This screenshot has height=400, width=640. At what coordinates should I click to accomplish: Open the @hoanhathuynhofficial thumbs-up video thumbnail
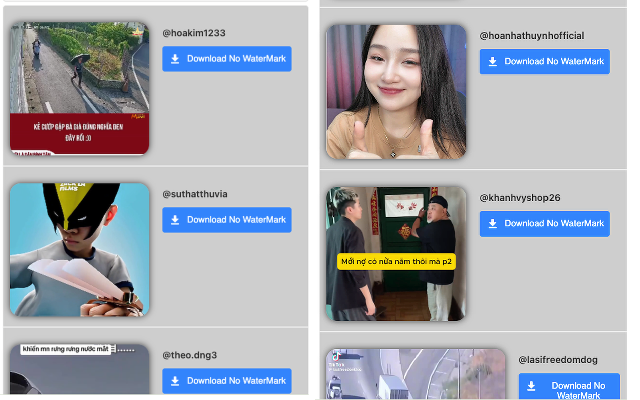point(396,92)
